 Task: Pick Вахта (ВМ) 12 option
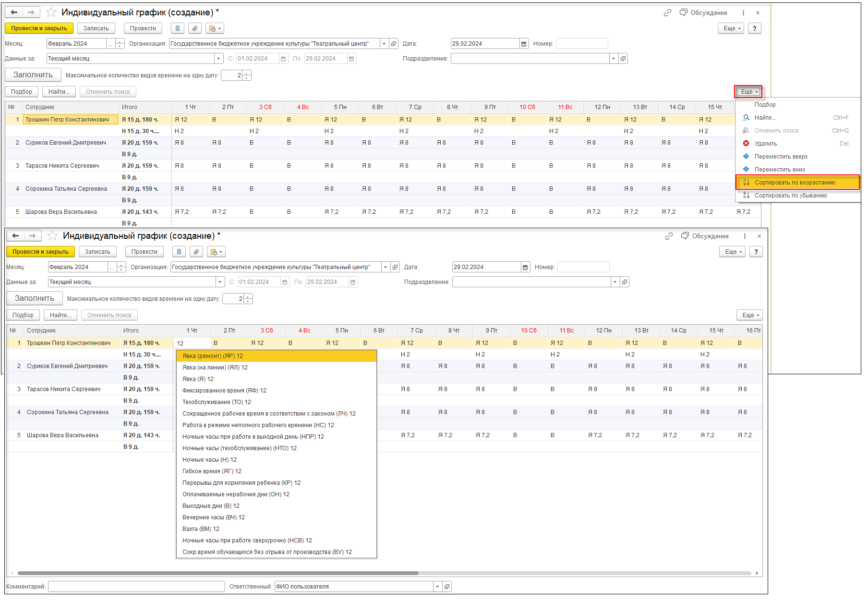277,529
